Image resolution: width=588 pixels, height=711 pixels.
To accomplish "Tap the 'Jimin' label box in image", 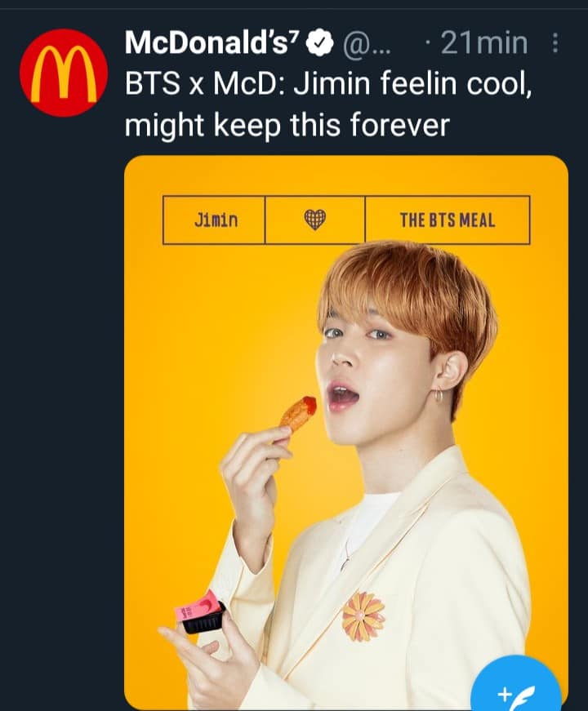I will pyautogui.click(x=214, y=220).
